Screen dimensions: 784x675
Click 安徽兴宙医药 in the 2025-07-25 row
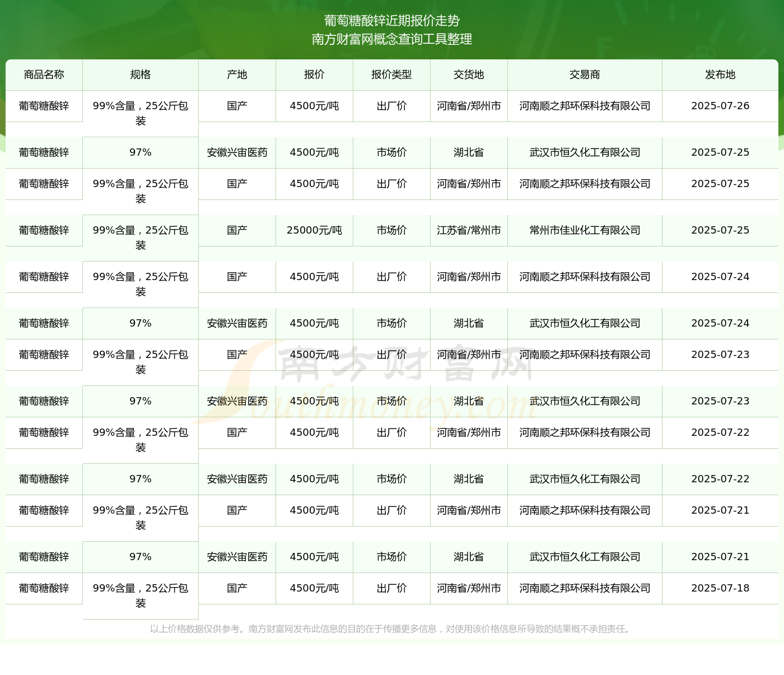tap(237, 152)
